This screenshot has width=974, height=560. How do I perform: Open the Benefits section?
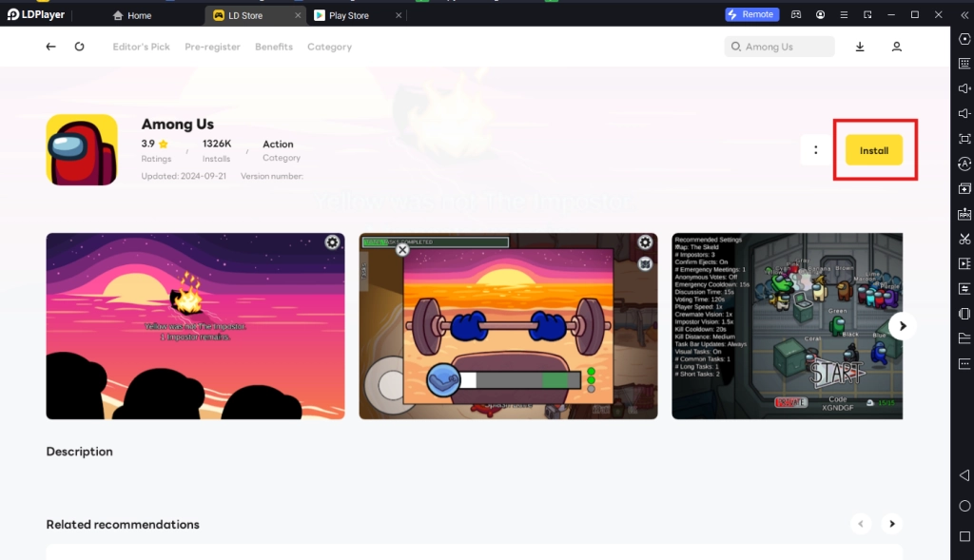pos(274,47)
